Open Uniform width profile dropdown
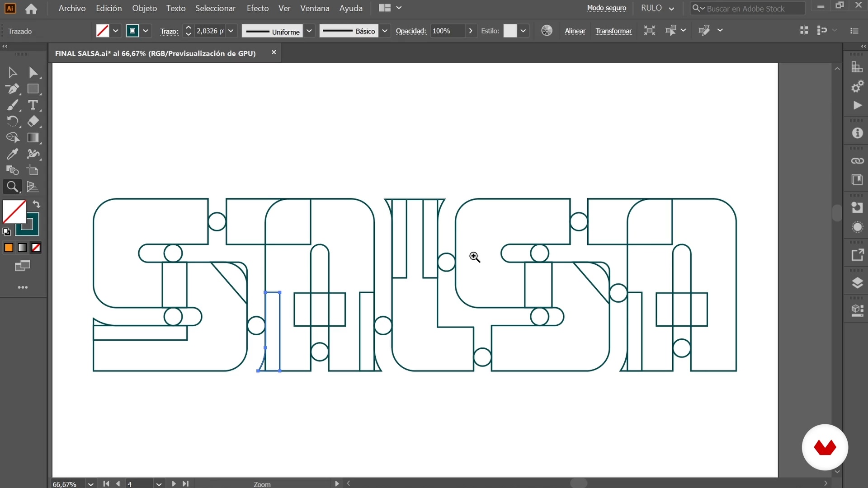Image resolution: width=868 pixels, height=488 pixels. click(309, 31)
